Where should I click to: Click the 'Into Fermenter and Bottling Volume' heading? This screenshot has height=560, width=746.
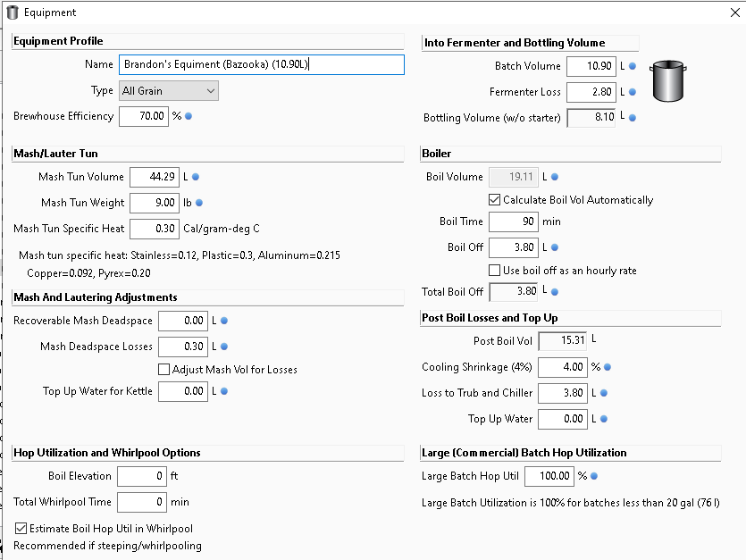[x=515, y=43]
